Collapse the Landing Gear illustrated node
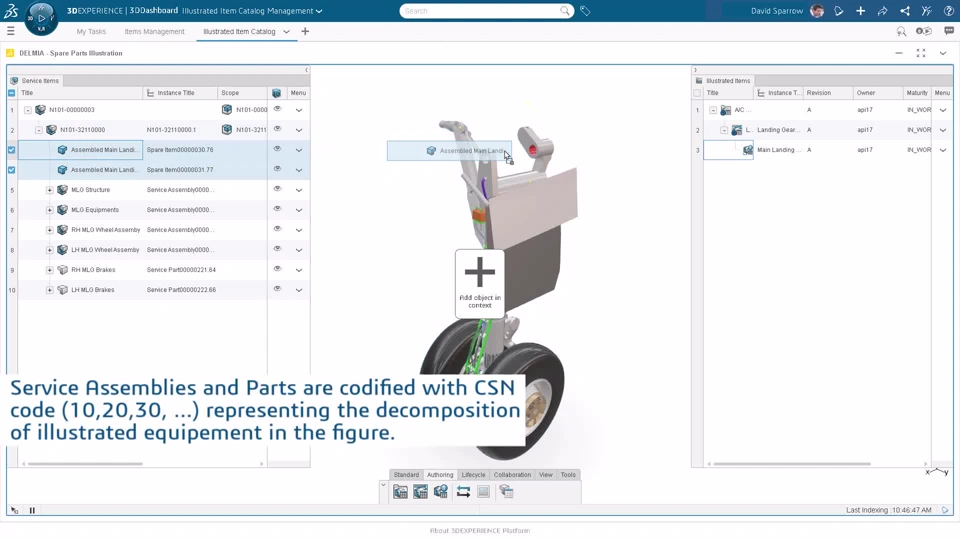The image size is (960, 540). pos(724,130)
